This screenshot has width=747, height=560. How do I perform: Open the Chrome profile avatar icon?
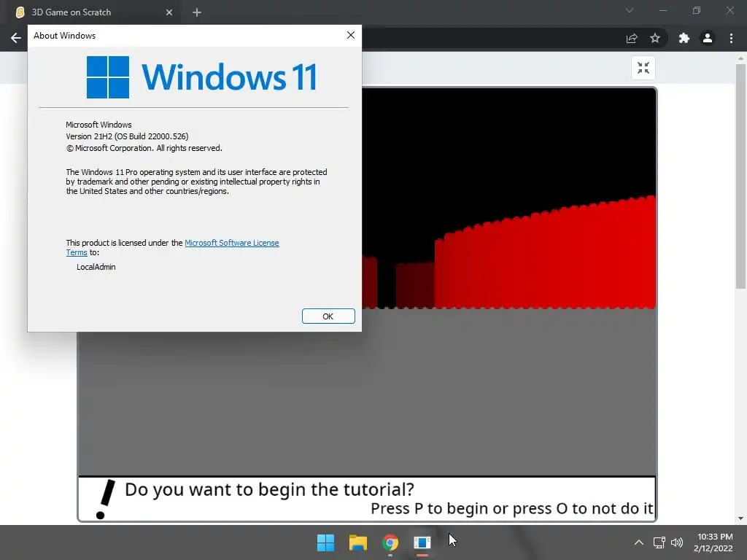coord(708,38)
